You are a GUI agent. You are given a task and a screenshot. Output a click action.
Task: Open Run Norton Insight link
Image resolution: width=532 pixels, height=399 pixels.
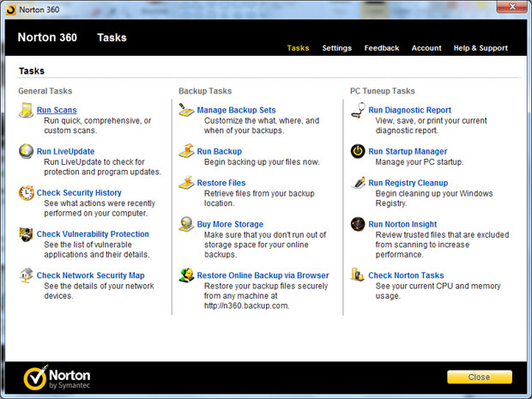tap(402, 224)
